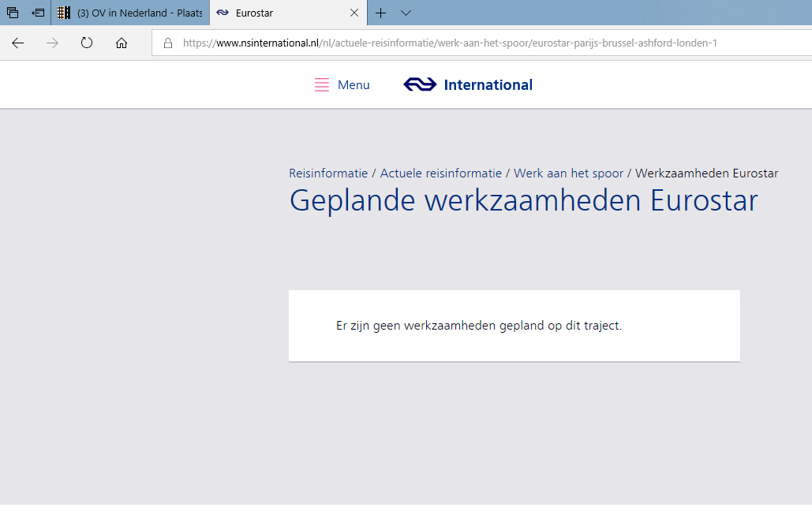Click Werkzaamheden Eurostar breadcrumb text
Screen dimensions: 812x511
point(707,173)
